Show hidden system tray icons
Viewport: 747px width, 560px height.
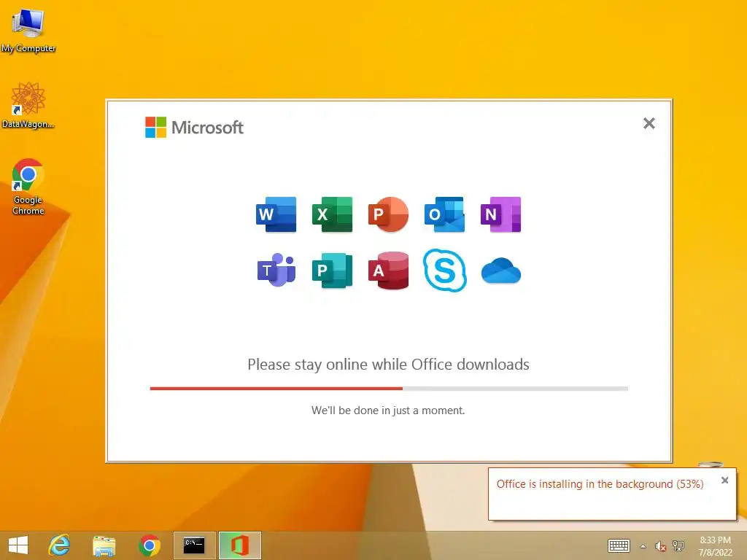click(x=643, y=546)
